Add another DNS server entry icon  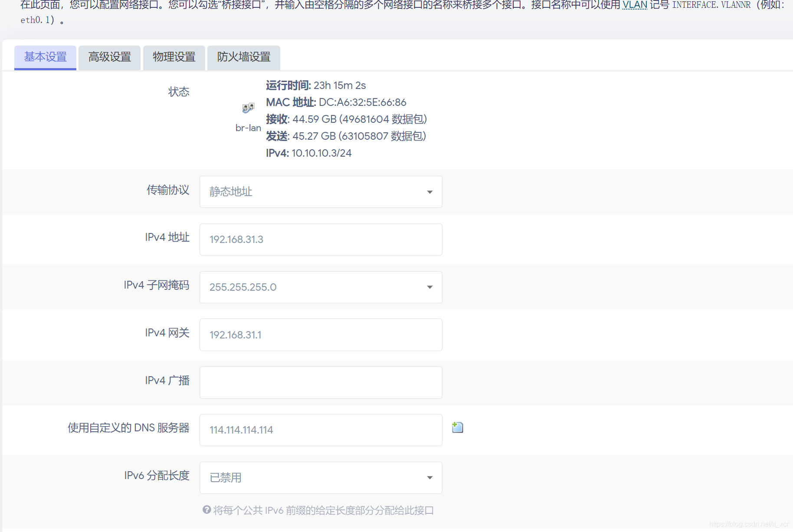(x=458, y=427)
